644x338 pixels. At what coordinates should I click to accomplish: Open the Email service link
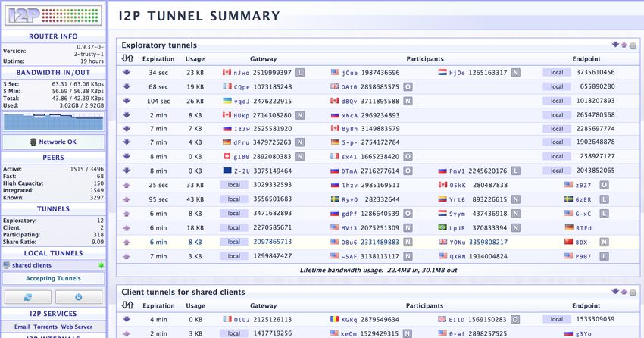point(22,327)
